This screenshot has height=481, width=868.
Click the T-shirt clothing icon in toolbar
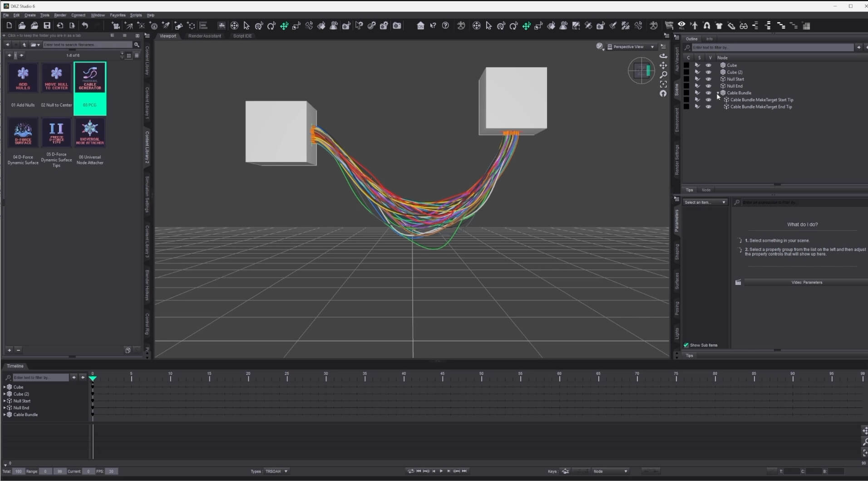719,26
